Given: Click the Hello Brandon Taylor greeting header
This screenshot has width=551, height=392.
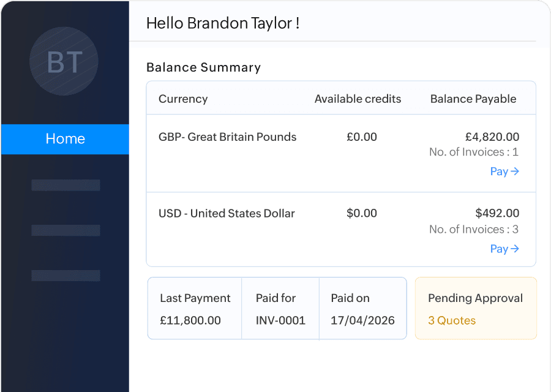Looking at the screenshot, I should [x=223, y=23].
